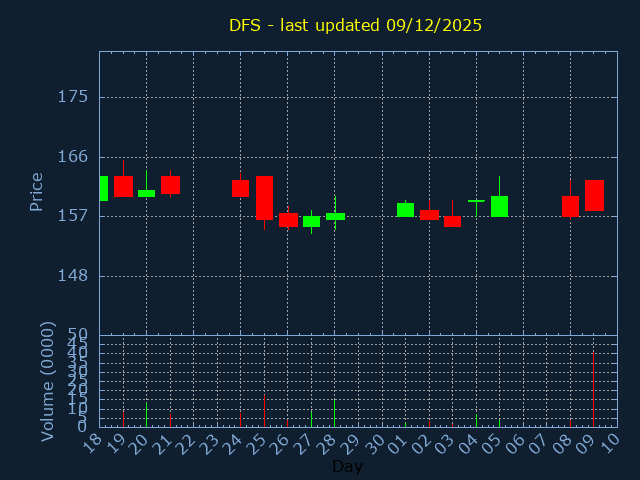
Task: Click the day 25 x-axis label
Action: [x=257, y=444]
